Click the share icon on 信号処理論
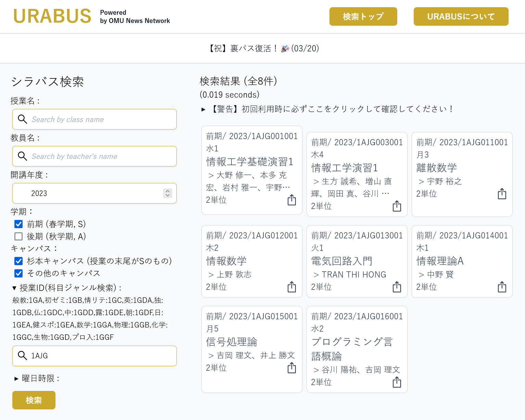Viewport: 525px width, 420px height. click(x=291, y=368)
